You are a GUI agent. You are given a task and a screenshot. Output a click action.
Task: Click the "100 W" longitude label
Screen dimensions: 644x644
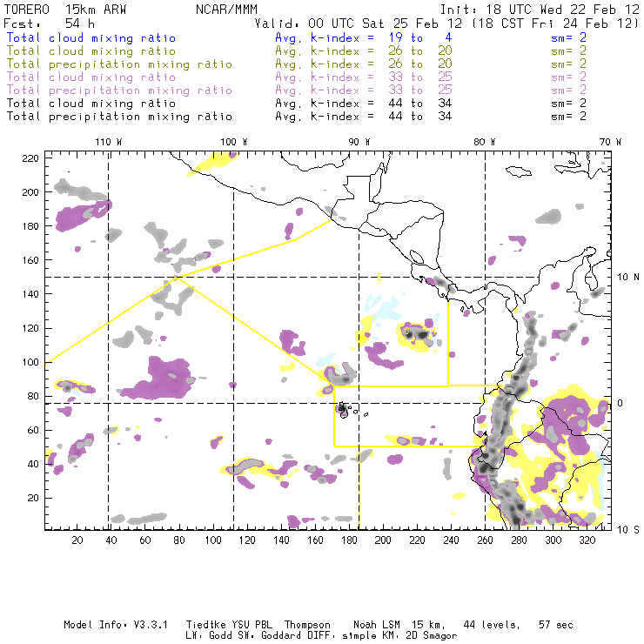click(234, 142)
